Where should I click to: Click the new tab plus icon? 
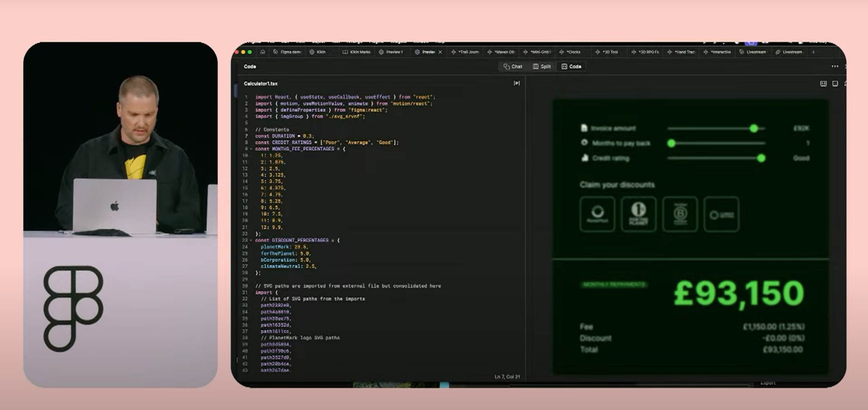813,52
